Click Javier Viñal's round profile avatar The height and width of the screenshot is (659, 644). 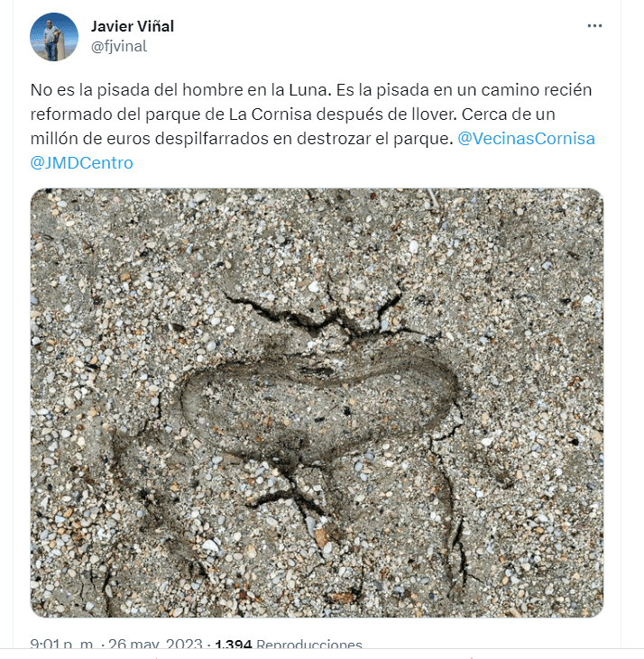point(54,37)
